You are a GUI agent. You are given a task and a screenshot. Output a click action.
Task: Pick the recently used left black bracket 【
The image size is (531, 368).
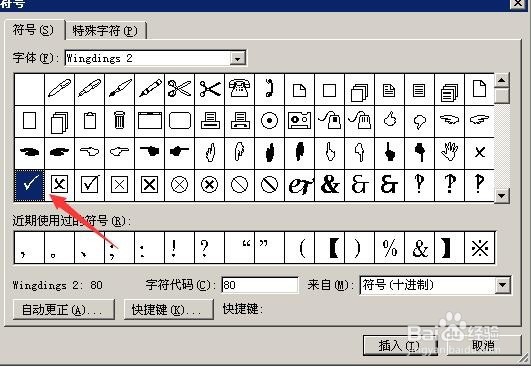pyautogui.click(x=330, y=248)
